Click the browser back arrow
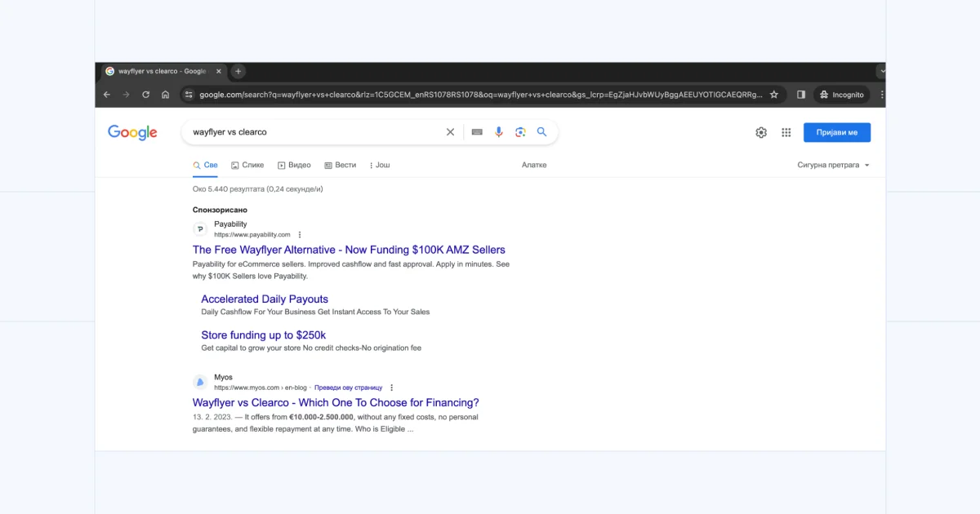 click(x=107, y=95)
